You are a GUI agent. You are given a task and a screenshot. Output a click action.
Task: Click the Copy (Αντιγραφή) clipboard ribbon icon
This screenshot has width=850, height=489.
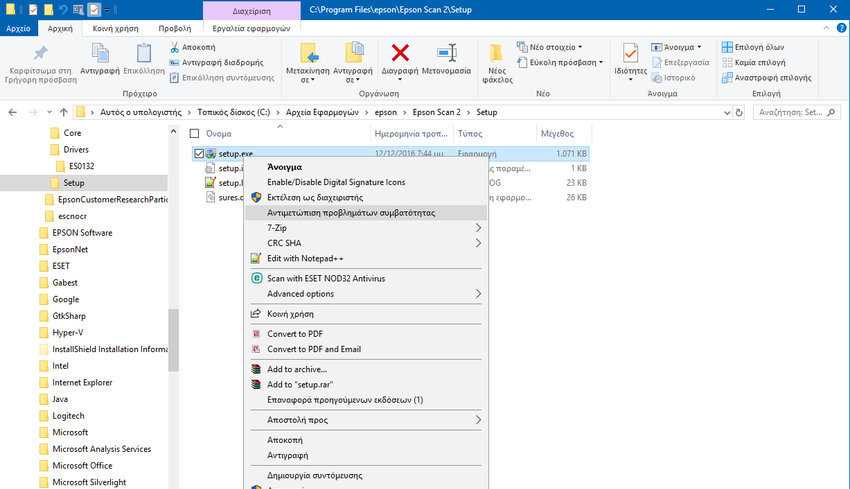[x=100, y=53]
